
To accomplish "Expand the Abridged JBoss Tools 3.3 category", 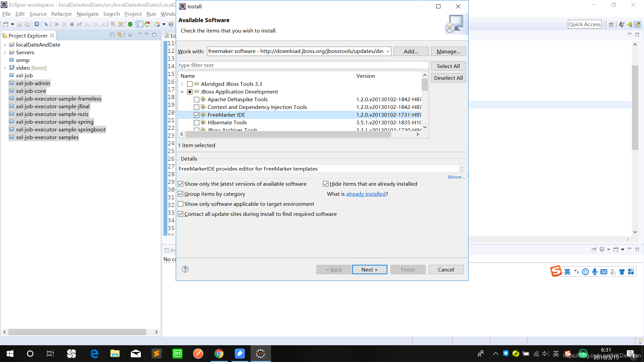I will coord(182,84).
